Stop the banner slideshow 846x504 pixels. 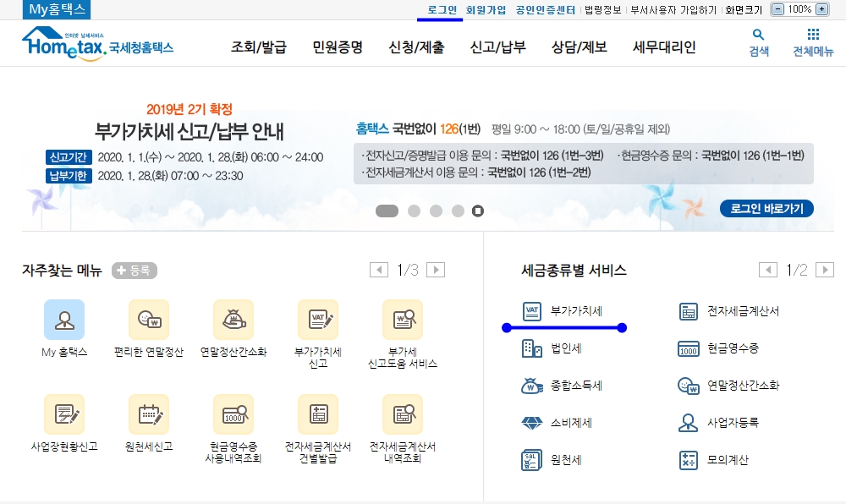[478, 211]
